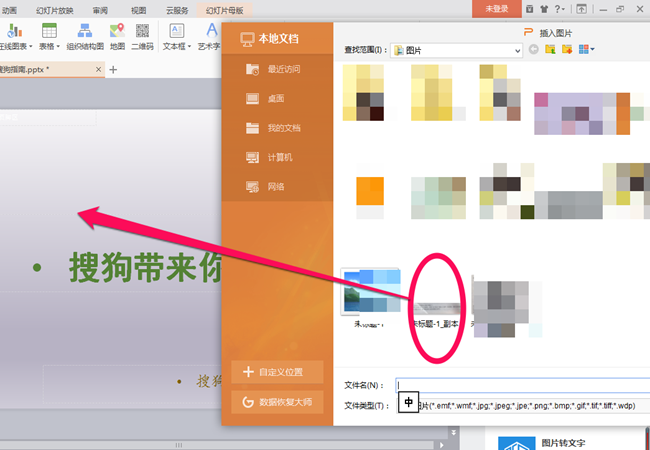
Task: Select the orange square thumbnail
Action: coord(370,191)
